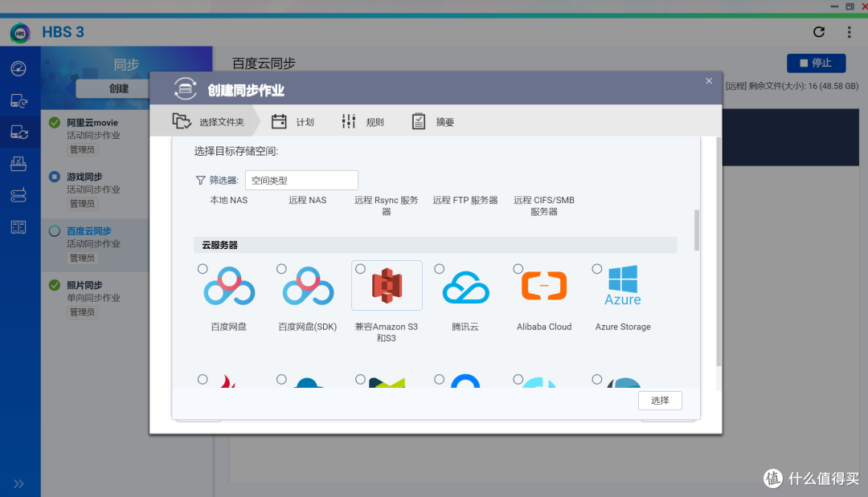Viewport: 868px width, 497px height.
Task: Open the Storage Spaces sidebar icon
Action: click(18, 195)
